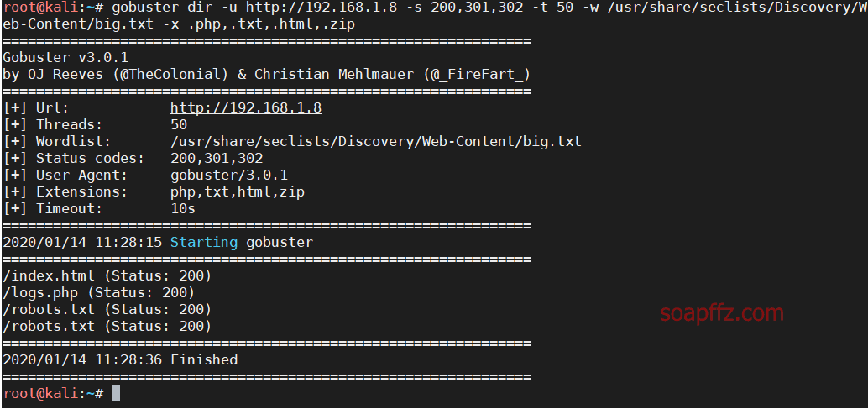This screenshot has height=409, width=868.
Task: Select the /logs.php result line
Action: 98,292
